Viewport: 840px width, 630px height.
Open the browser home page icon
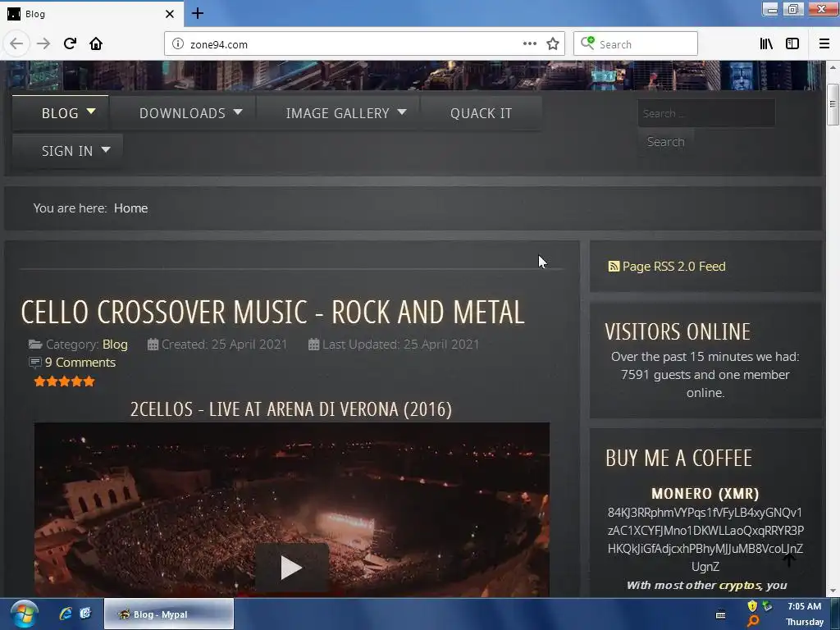[96, 43]
